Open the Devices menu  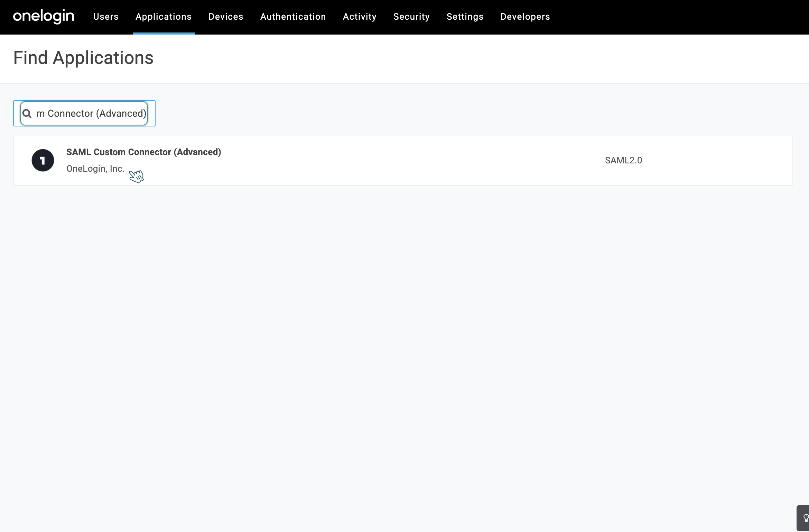tap(226, 17)
